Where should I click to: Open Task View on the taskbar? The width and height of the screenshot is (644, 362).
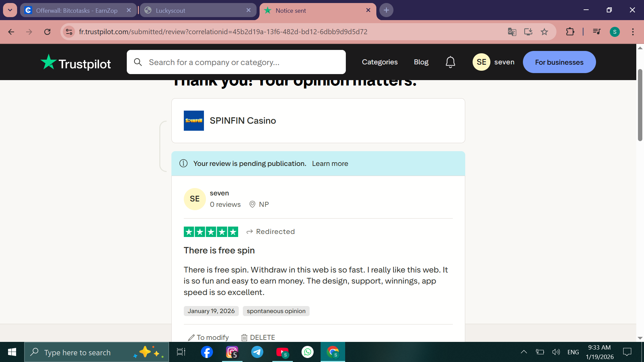[181, 352]
